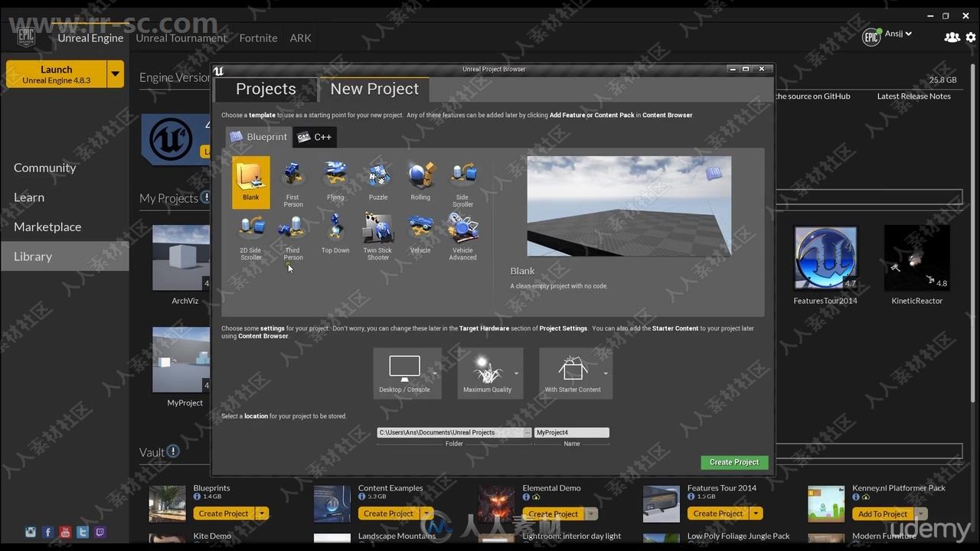Select the 2D Side Scroller template
980x551 pixels.
click(x=251, y=236)
